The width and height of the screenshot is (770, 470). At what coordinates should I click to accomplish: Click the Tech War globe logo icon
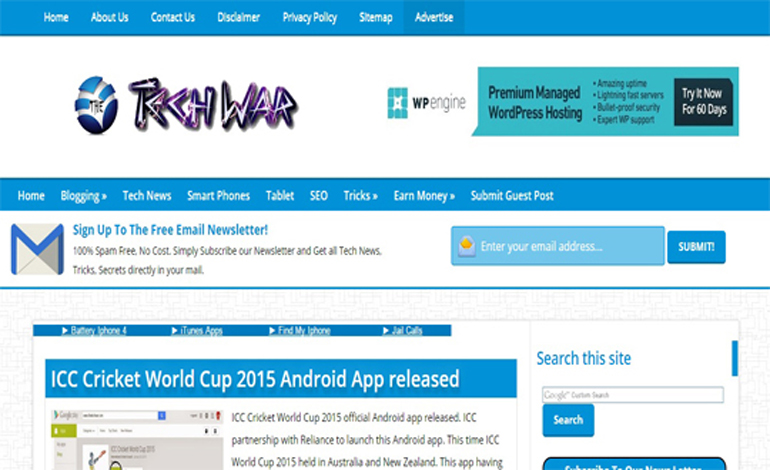point(96,105)
